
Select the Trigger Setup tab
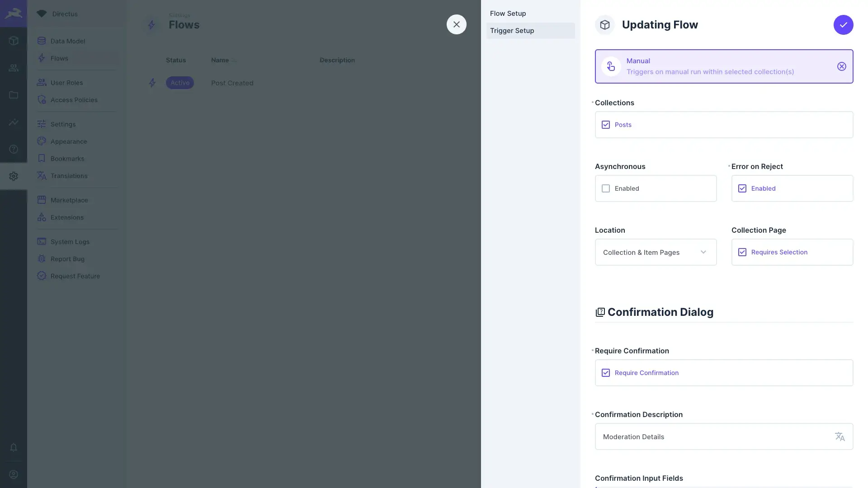pos(512,31)
